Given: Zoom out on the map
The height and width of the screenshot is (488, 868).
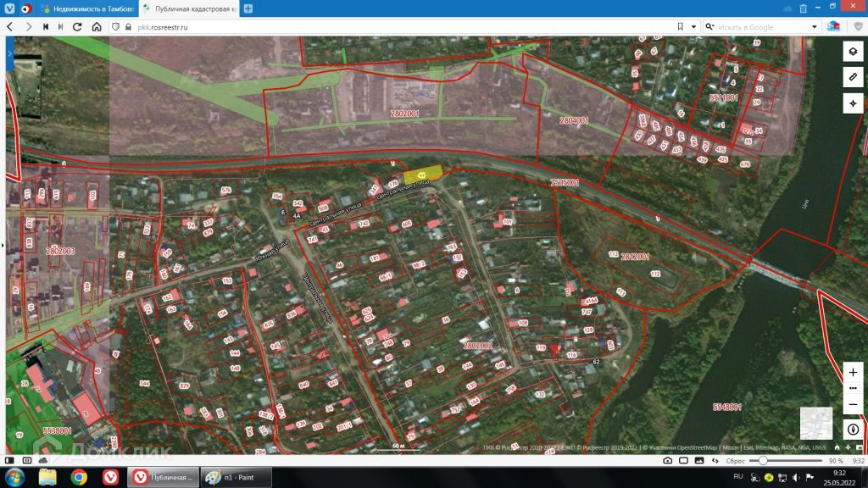Looking at the screenshot, I should point(853,404).
